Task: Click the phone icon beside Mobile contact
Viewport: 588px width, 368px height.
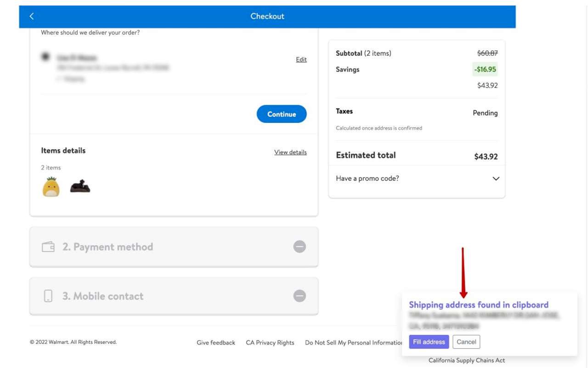Action: click(48, 296)
